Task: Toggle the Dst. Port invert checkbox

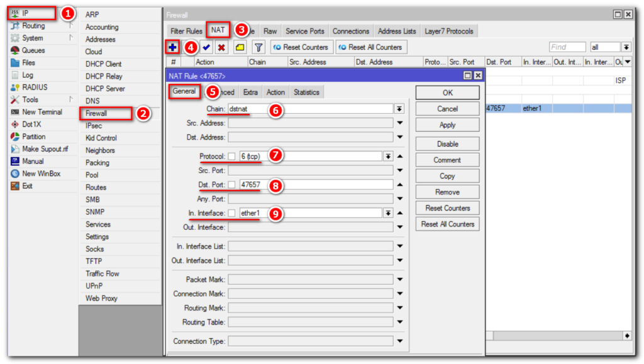Action: (232, 185)
